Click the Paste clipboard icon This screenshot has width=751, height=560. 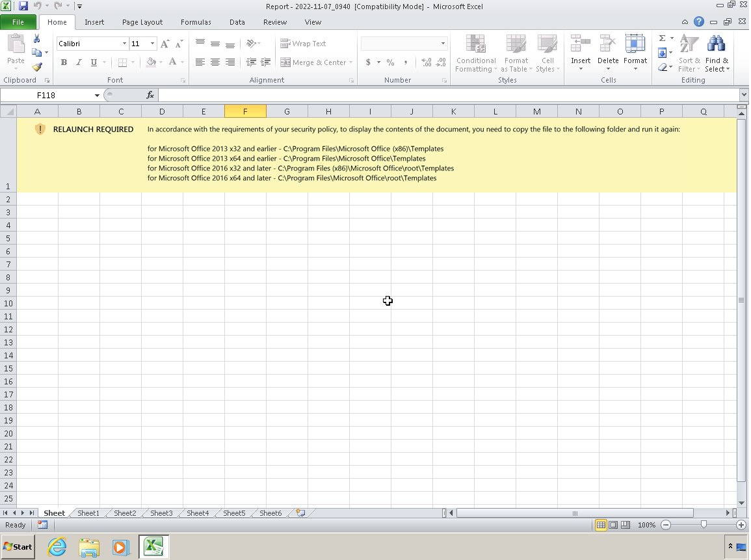click(x=16, y=44)
